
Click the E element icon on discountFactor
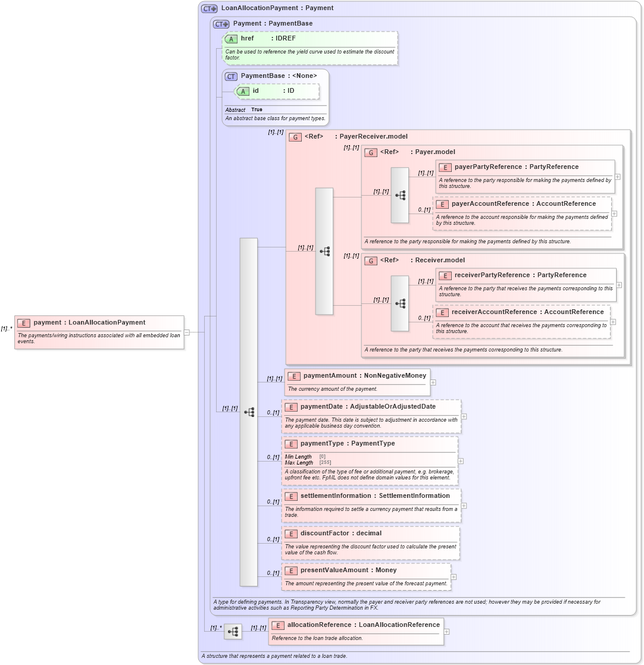point(292,534)
